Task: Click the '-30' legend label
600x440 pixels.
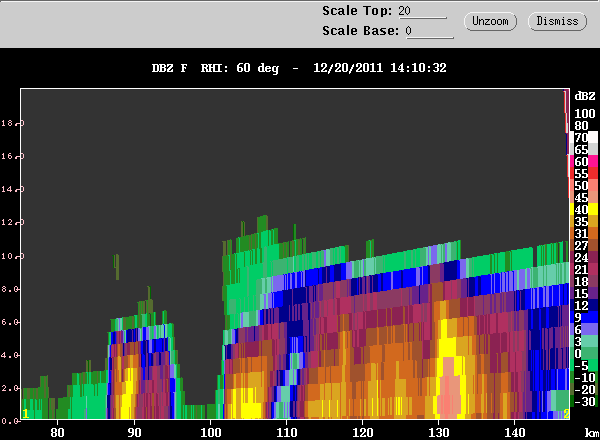Action: coord(585,401)
